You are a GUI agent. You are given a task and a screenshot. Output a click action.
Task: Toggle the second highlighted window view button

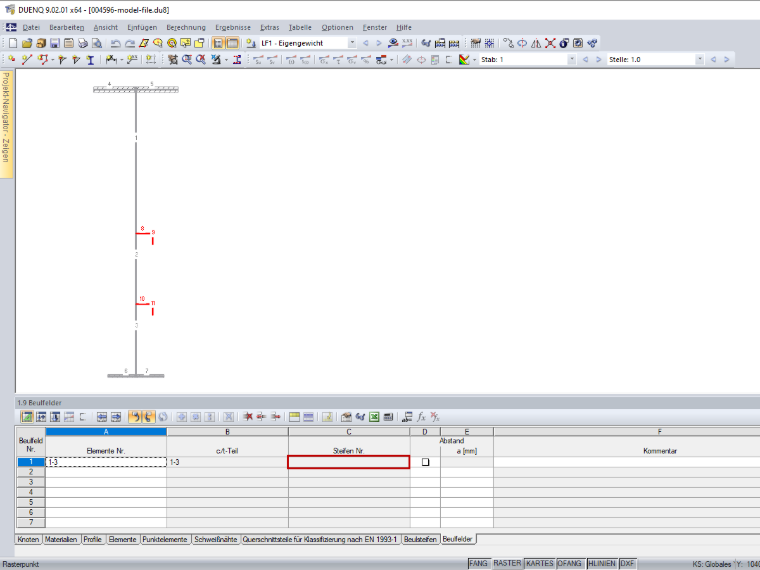click(x=233, y=43)
